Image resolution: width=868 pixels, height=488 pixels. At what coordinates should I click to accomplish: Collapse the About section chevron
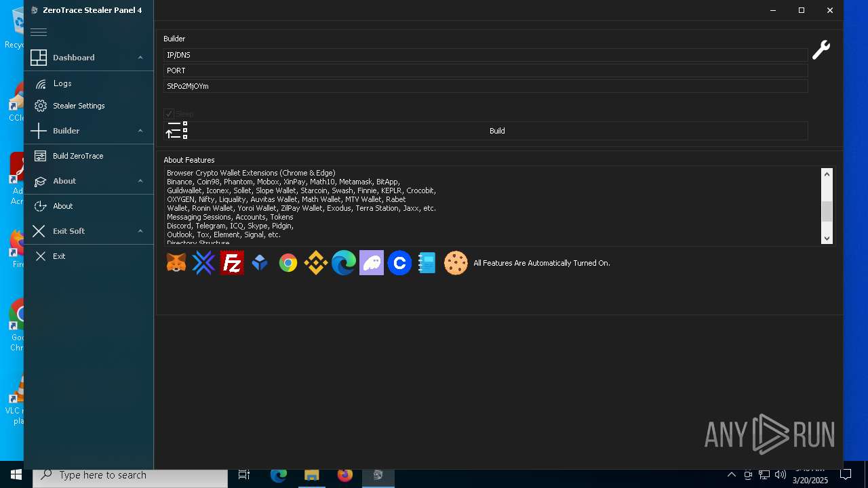[x=140, y=181]
